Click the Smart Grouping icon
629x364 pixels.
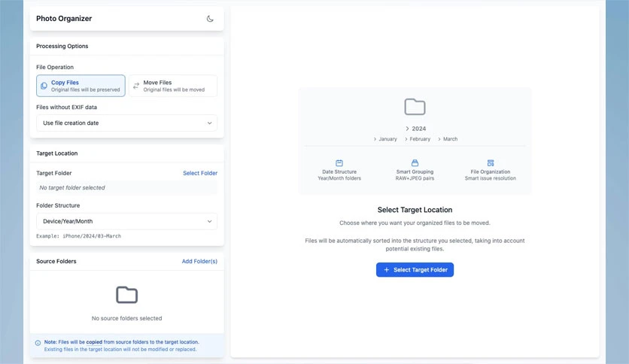[x=415, y=162]
